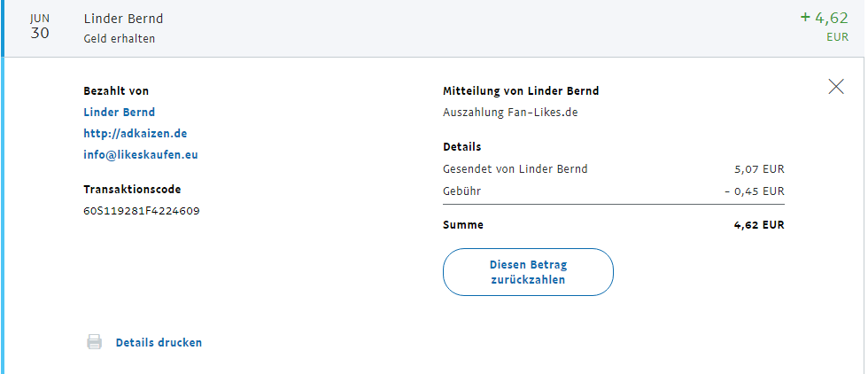Click the Summe label

click(x=462, y=225)
